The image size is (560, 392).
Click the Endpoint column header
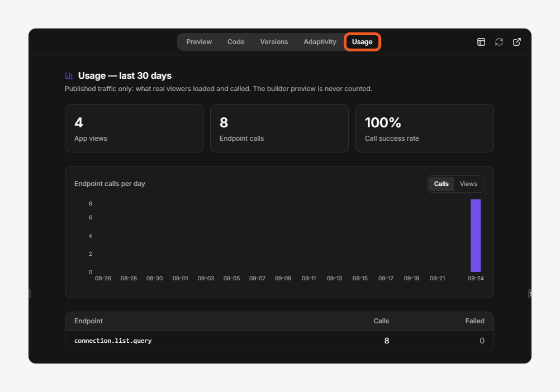click(x=88, y=321)
